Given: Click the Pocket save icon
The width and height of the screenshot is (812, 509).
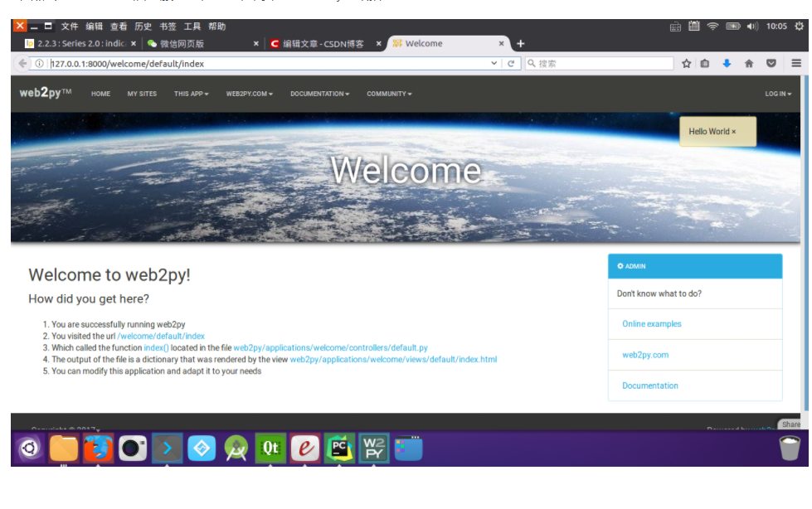Looking at the screenshot, I should (x=771, y=63).
